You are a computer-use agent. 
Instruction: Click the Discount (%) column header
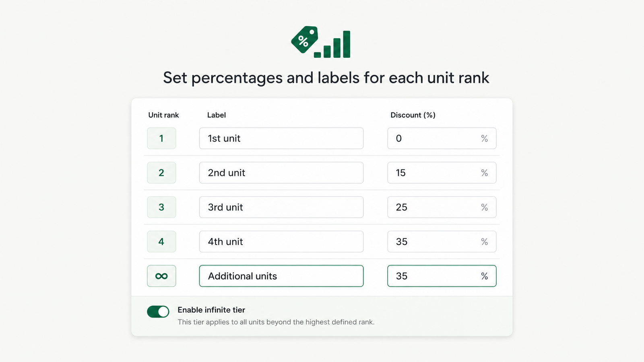(413, 115)
